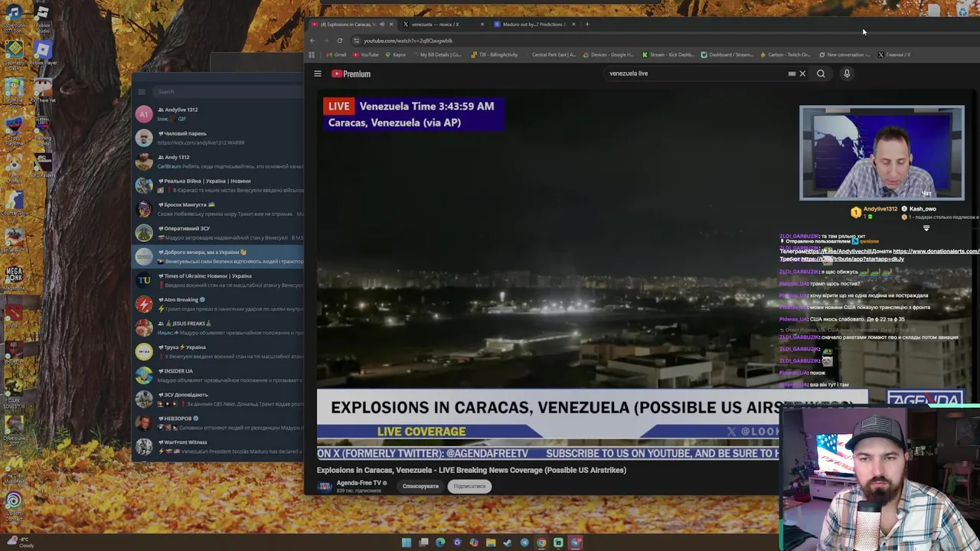Open the 'Труха⚡Україна' chat

pos(219,351)
